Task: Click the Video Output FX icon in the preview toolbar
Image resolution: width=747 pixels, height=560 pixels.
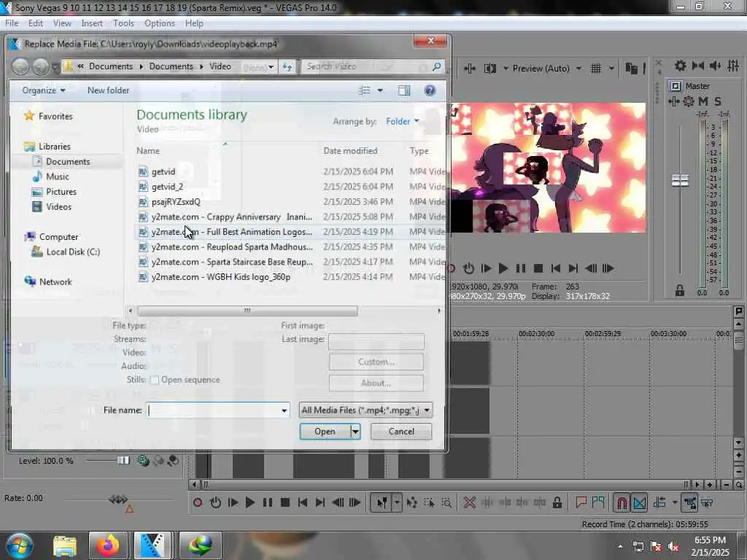Action: 470,69
